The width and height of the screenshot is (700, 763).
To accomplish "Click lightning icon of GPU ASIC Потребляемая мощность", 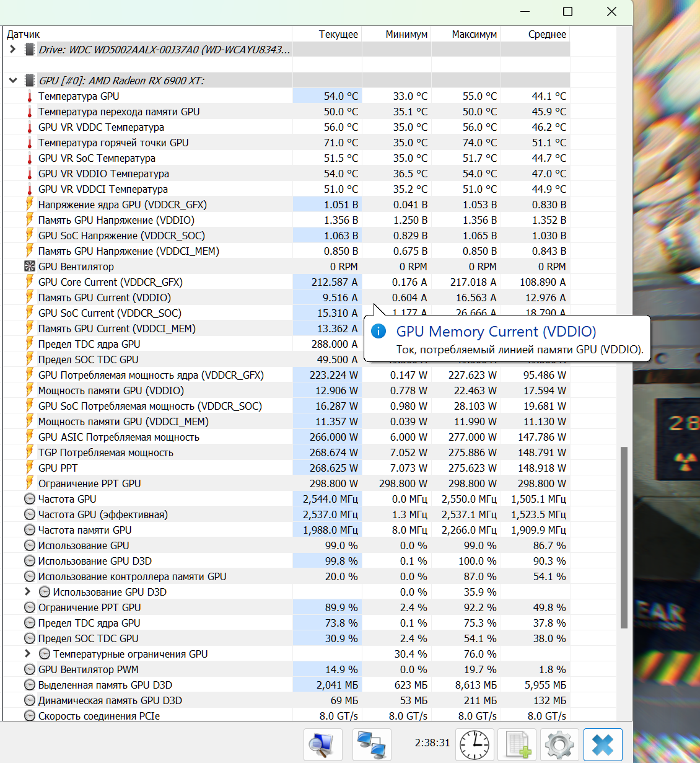I will [x=29, y=436].
